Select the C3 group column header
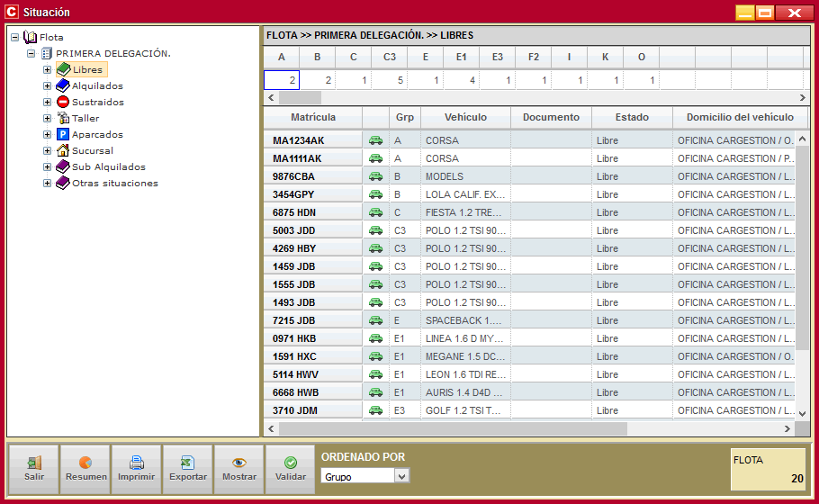819x504 pixels. coord(390,58)
